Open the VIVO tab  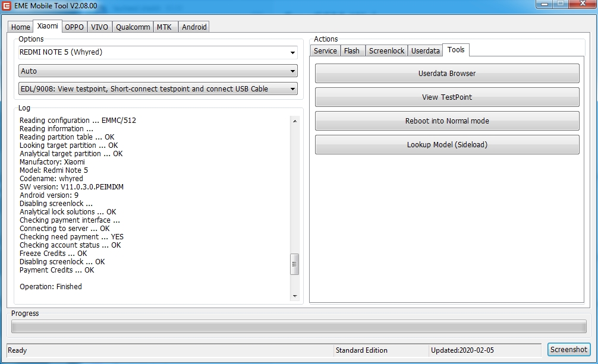[99, 27]
